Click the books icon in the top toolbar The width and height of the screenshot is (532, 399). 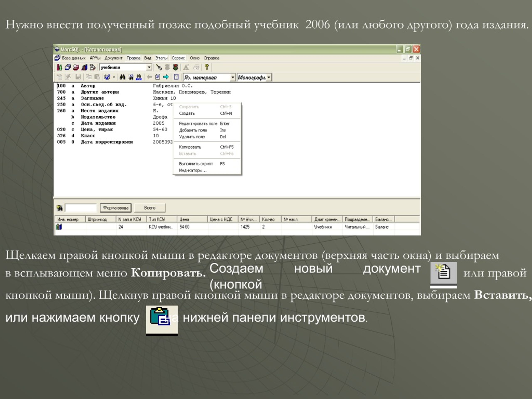[59, 67]
